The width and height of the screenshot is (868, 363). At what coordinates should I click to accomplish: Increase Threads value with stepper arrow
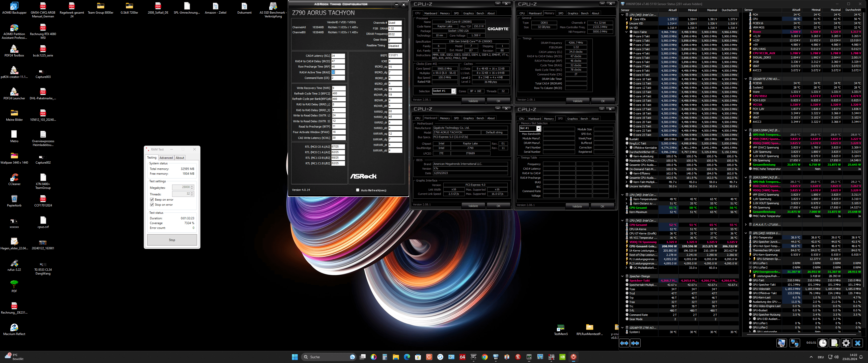tap(192, 193)
